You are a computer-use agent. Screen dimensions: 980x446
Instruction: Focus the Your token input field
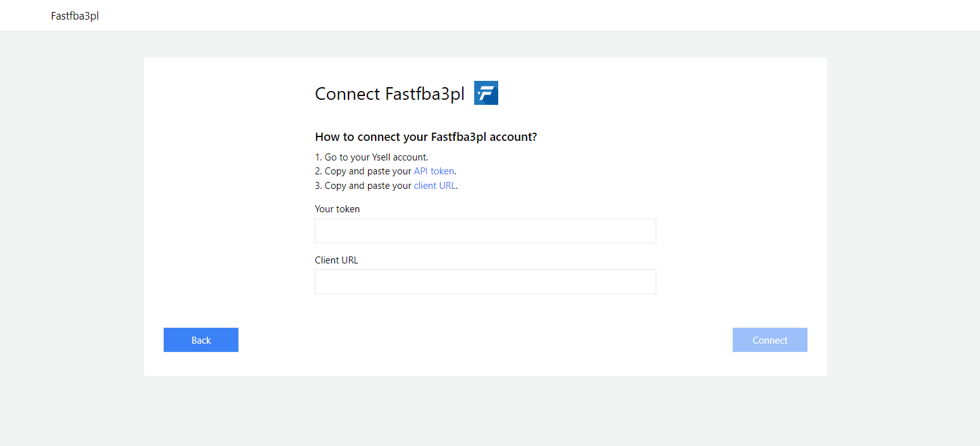pyautogui.click(x=486, y=231)
